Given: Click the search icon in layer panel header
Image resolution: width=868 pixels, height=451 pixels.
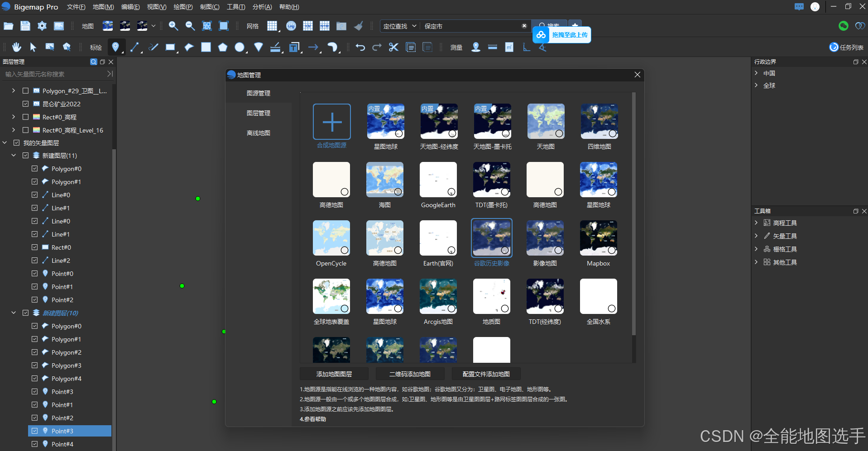Looking at the screenshot, I should tap(94, 62).
